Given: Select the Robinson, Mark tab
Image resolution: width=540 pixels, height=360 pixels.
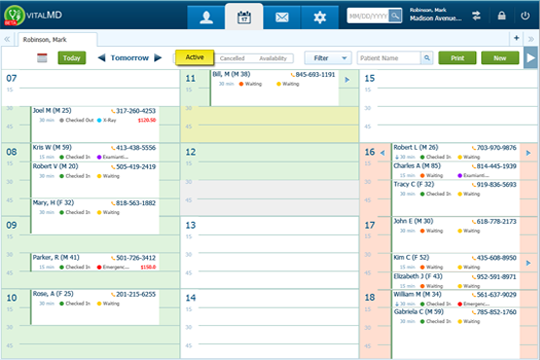Looking at the screenshot, I should [58, 40].
